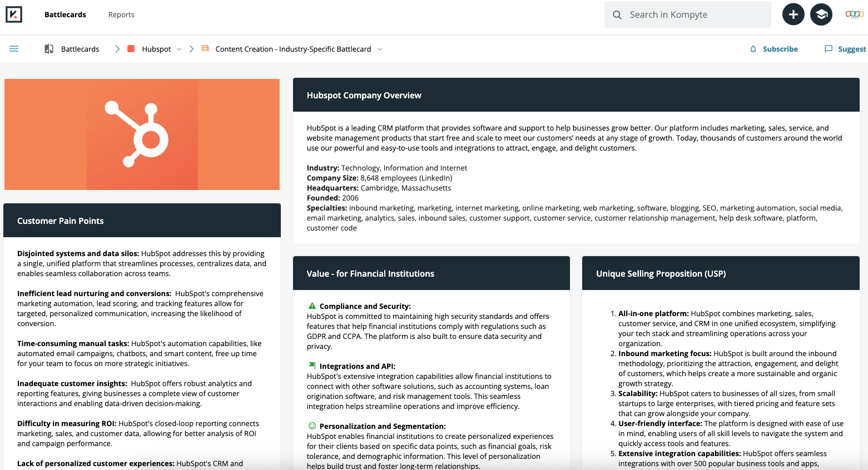The width and height of the screenshot is (868, 470).
Task: Focus the Search in Kompyte field
Action: point(688,14)
